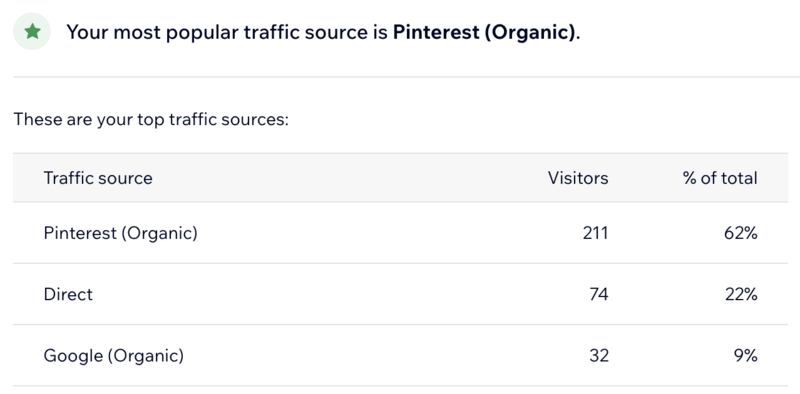Viewport: 800px width, 394px height.
Task: Click the 9% of total value
Action: tap(746, 356)
